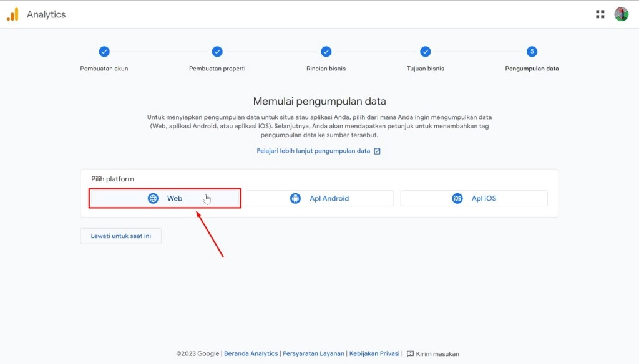Click the external link icon beside Pelajari
The image size is (639, 364).
pos(377,151)
